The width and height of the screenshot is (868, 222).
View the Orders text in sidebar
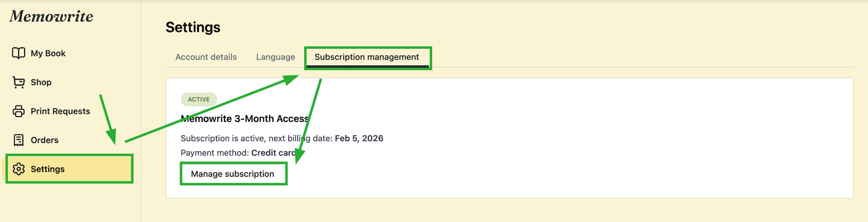44,140
